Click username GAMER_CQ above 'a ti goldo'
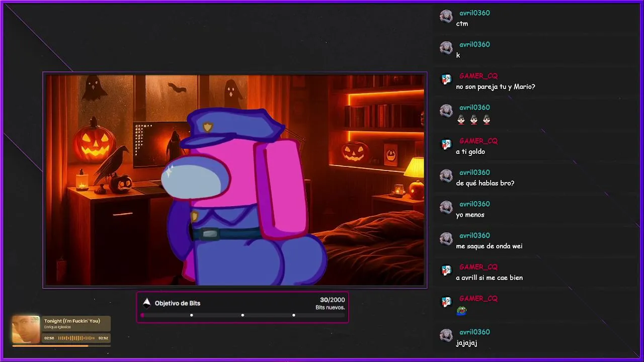 pos(478,141)
